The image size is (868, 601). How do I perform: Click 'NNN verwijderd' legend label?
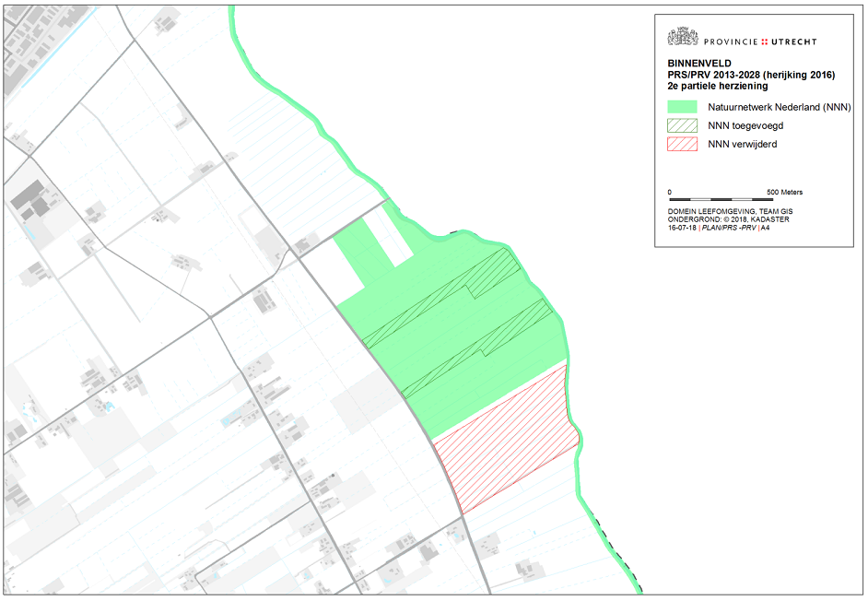click(743, 144)
